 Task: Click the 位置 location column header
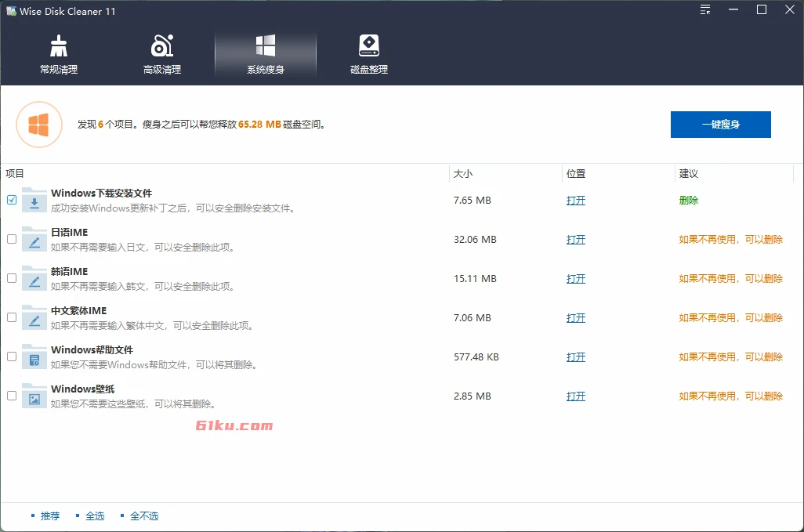pyautogui.click(x=576, y=174)
